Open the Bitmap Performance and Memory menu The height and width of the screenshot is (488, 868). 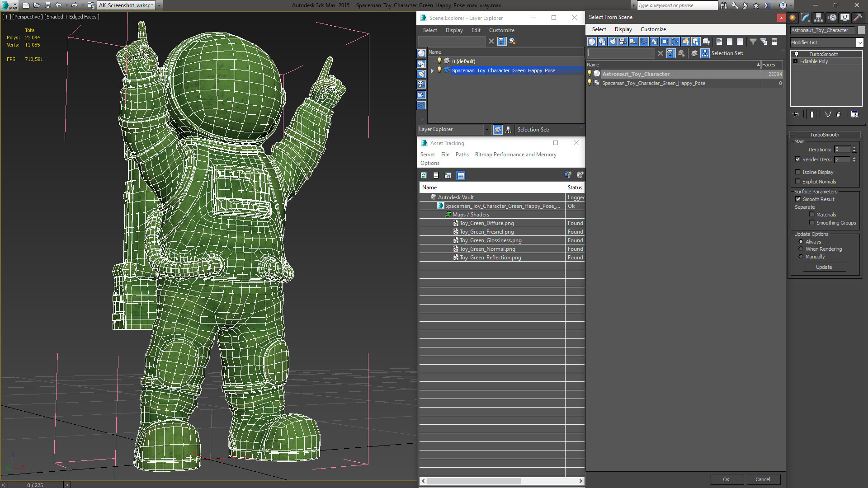[514, 155]
